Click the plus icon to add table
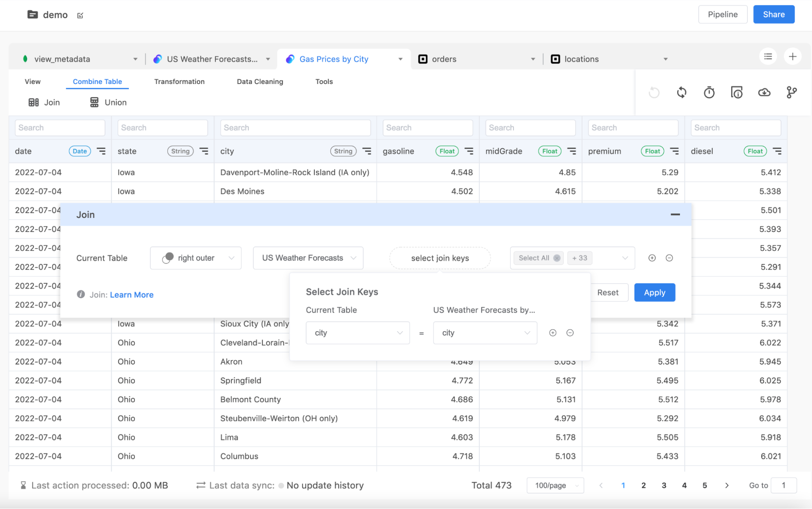This screenshot has height=509, width=812. pyautogui.click(x=793, y=57)
